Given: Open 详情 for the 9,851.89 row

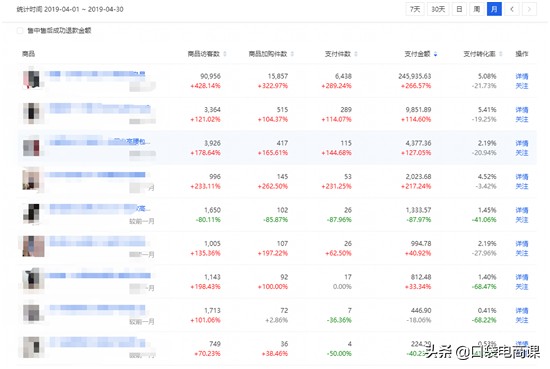Looking at the screenshot, I should point(522,110).
